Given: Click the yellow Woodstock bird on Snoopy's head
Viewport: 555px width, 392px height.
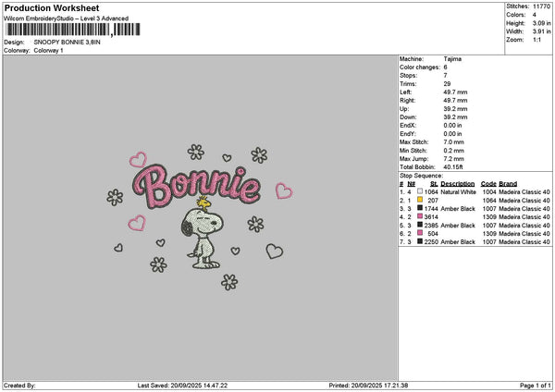Looking at the screenshot, I should 203,203.
